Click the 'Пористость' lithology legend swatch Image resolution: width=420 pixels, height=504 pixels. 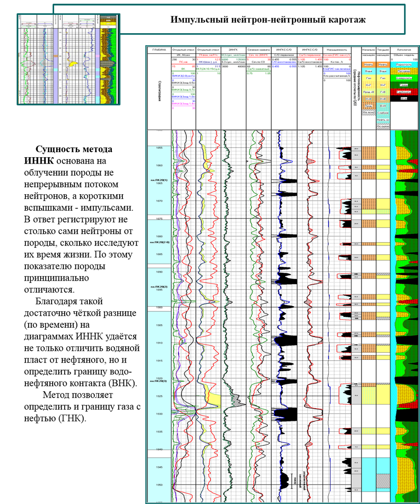404,65
